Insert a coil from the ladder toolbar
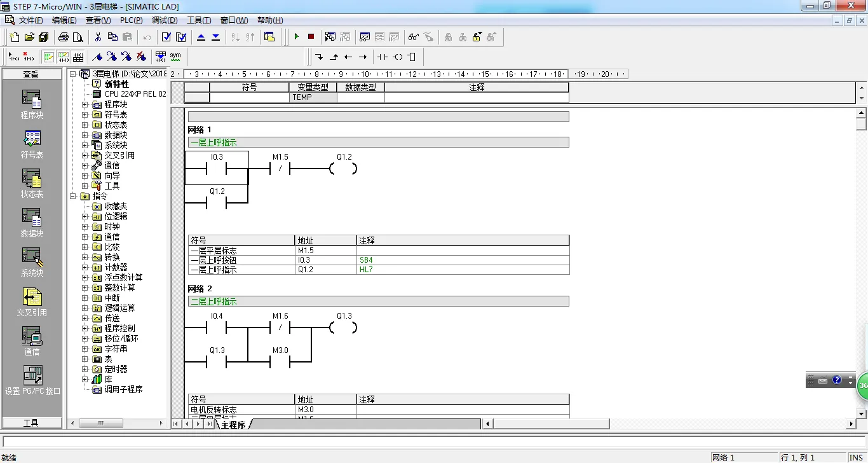Viewport: 868px width, 463px height. coord(398,57)
